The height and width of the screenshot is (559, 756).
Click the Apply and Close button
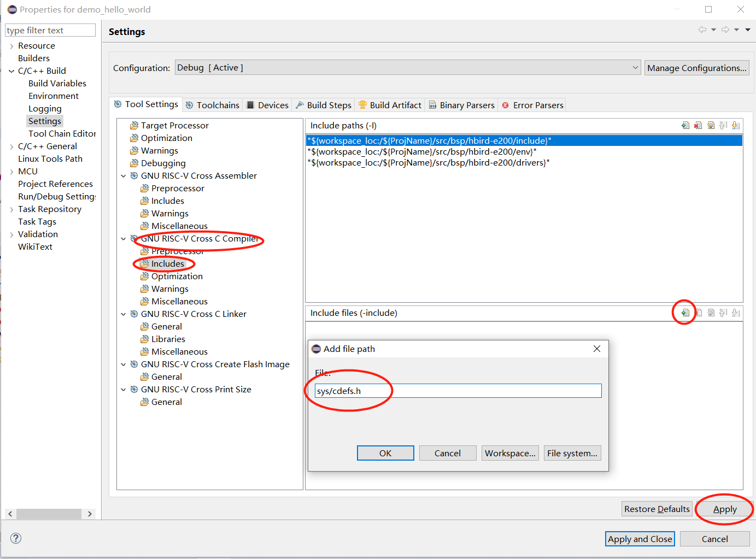pyautogui.click(x=640, y=538)
